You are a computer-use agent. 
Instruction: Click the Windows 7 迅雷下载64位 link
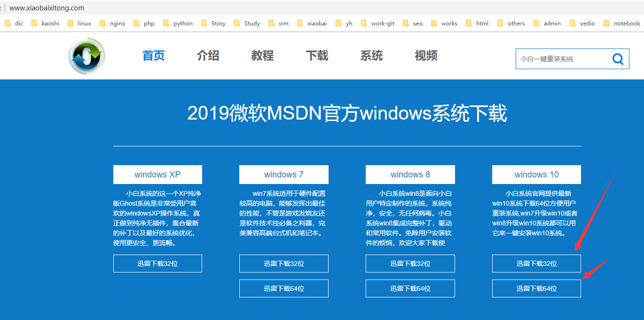tap(283, 288)
